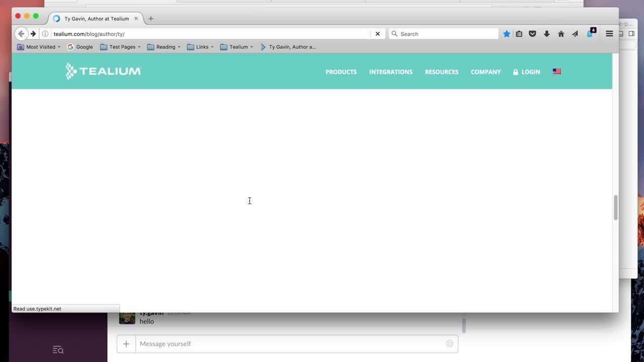The height and width of the screenshot is (362, 644).
Task: Stop loading the page with the X button
Action: tap(378, 34)
